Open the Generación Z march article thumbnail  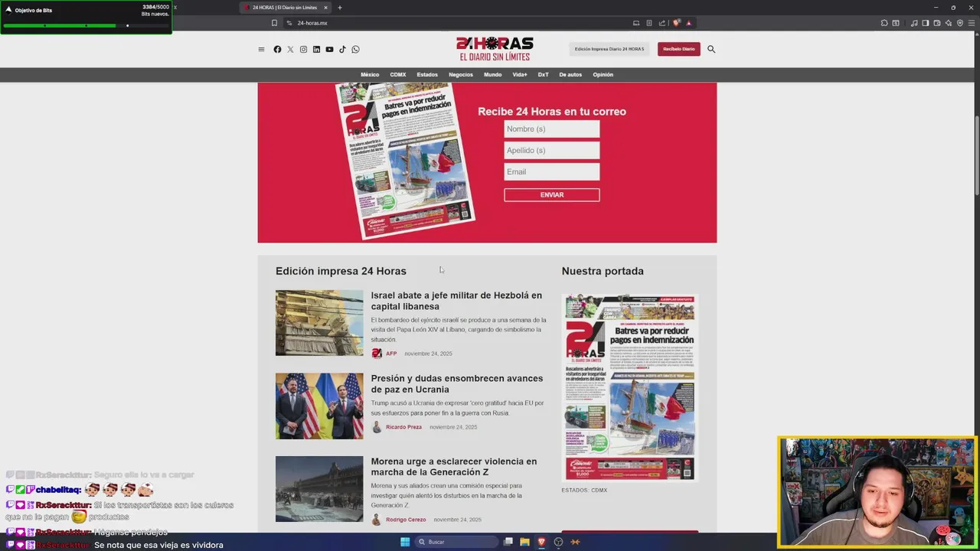click(319, 489)
